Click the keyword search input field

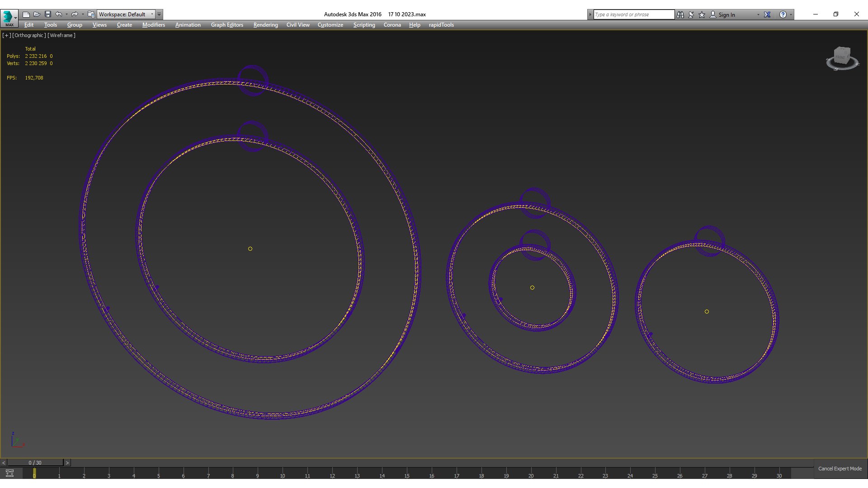point(634,14)
